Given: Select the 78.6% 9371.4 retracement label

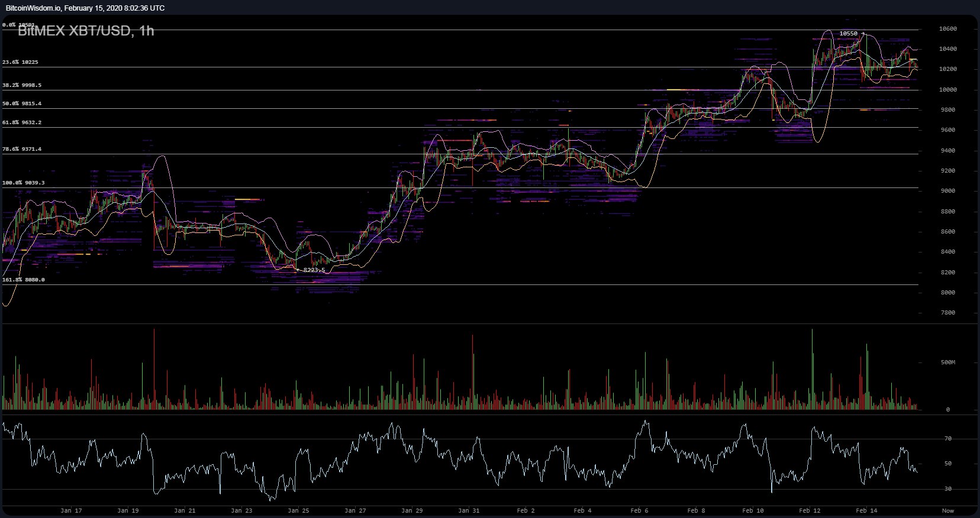Looking at the screenshot, I should click(x=22, y=149).
